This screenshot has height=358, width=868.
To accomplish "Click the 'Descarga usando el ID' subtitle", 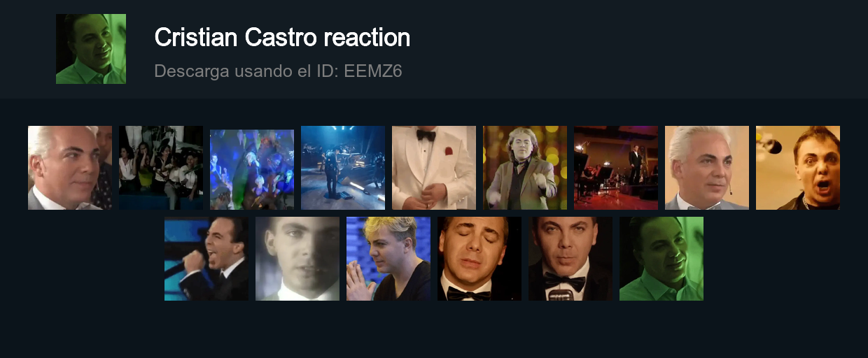I will (246, 71).
